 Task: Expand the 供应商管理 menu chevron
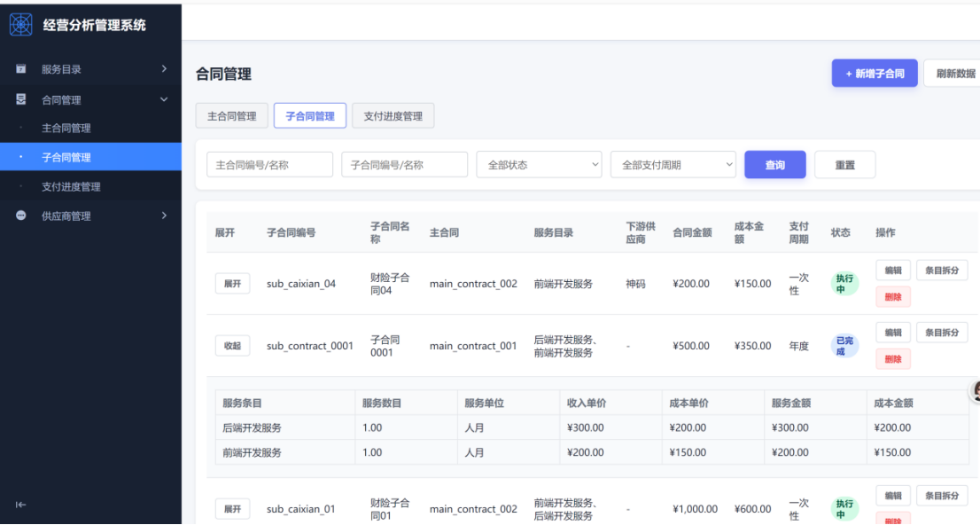pyautogui.click(x=164, y=215)
